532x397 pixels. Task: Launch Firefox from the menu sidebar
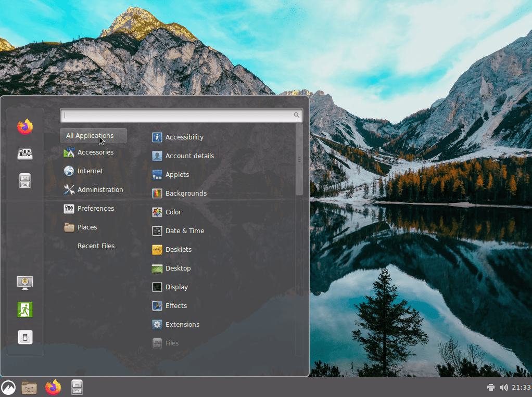point(24,126)
